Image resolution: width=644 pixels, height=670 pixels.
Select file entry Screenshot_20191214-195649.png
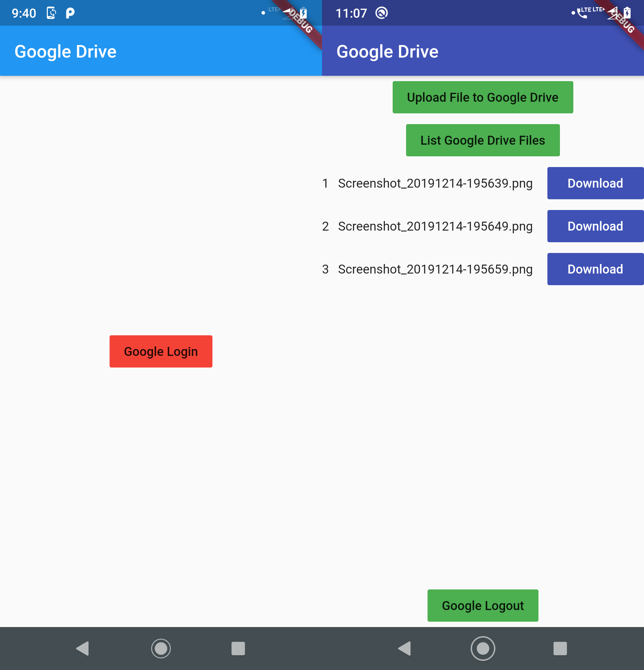435,226
